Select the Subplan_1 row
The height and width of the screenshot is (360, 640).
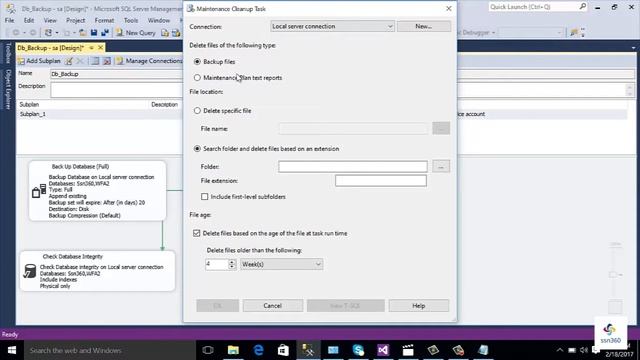point(100,114)
